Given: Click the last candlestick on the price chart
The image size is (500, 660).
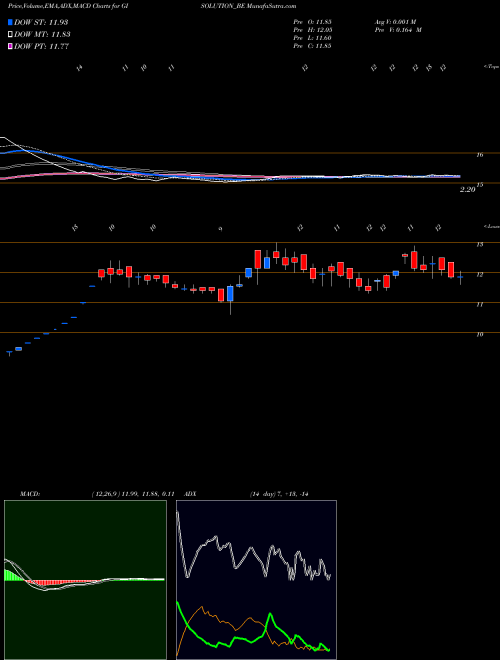Looking at the screenshot, I should pyautogui.click(x=460, y=277).
